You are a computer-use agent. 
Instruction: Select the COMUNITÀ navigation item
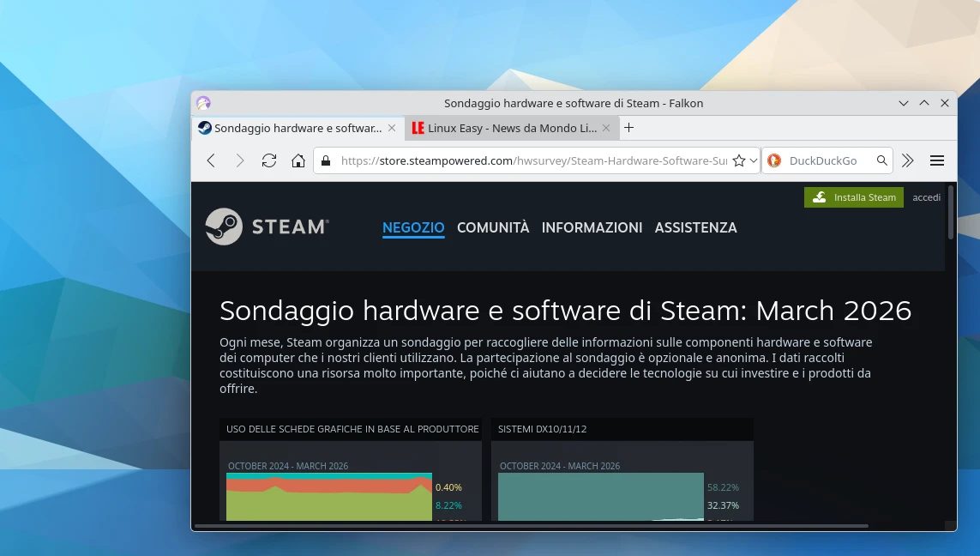[x=493, y=227]
